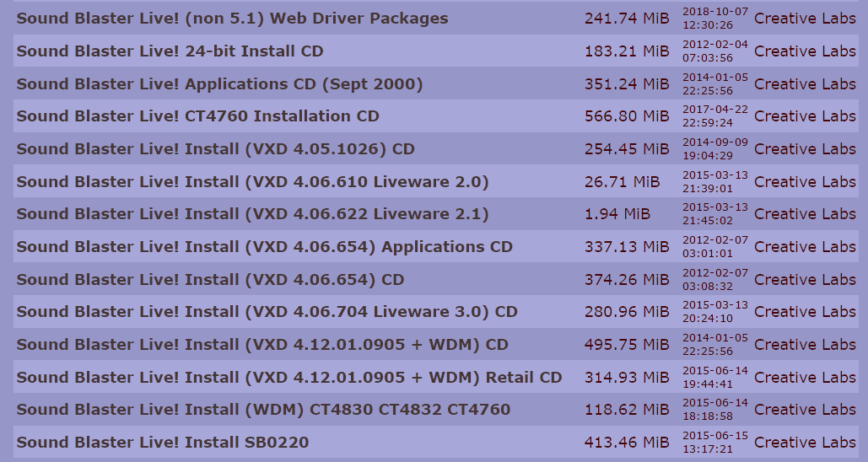
Task: Click the 26.71 MiB size value
Action: click(x=623, y=181)
